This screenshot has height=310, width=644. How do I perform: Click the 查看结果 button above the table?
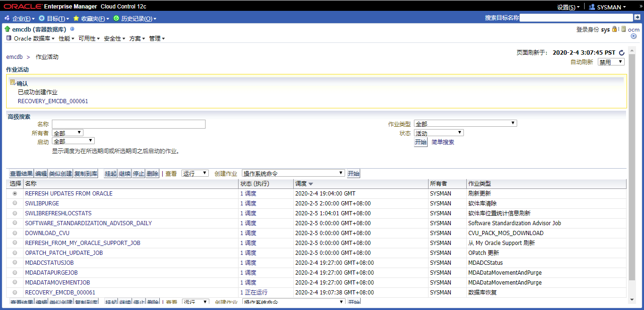click(21, 173)
